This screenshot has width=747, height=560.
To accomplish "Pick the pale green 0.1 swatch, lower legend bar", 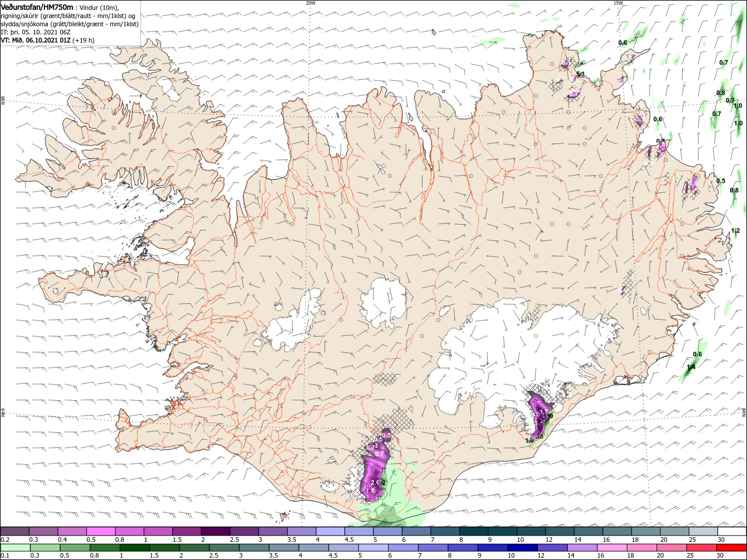I will [15, 548].
